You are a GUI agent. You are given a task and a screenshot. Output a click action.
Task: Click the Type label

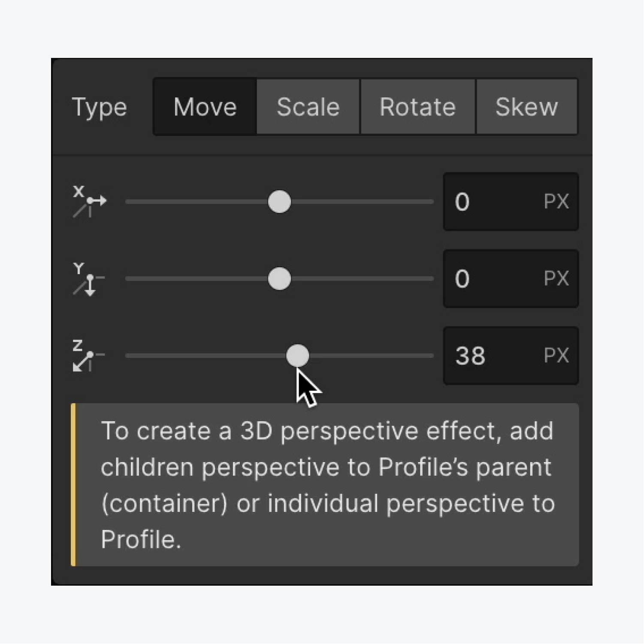(100, 107)
